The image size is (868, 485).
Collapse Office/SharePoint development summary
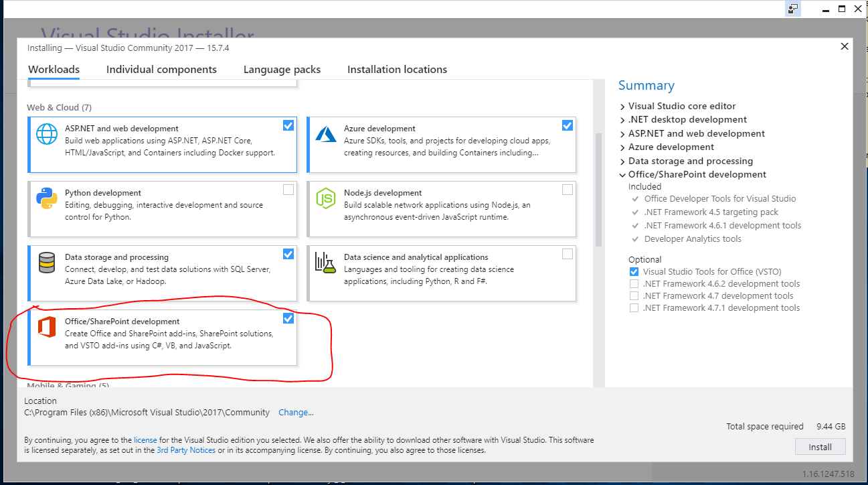pyautogui.click(x=622, y=175)
